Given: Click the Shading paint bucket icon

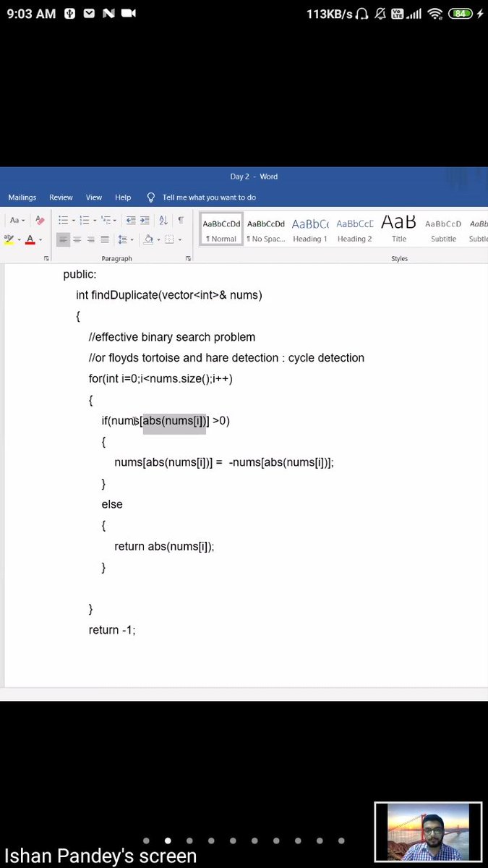Looking at the screenshot, I should point(148,239).
